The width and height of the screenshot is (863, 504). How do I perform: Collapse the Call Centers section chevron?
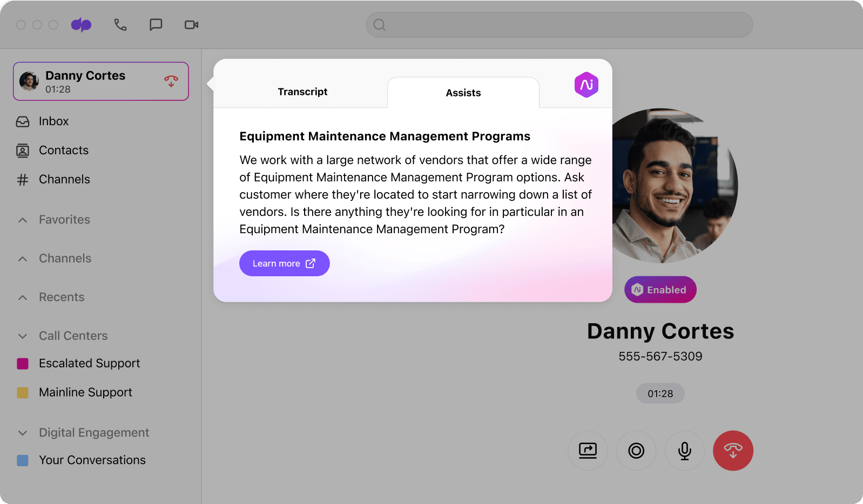pos(23,336)
